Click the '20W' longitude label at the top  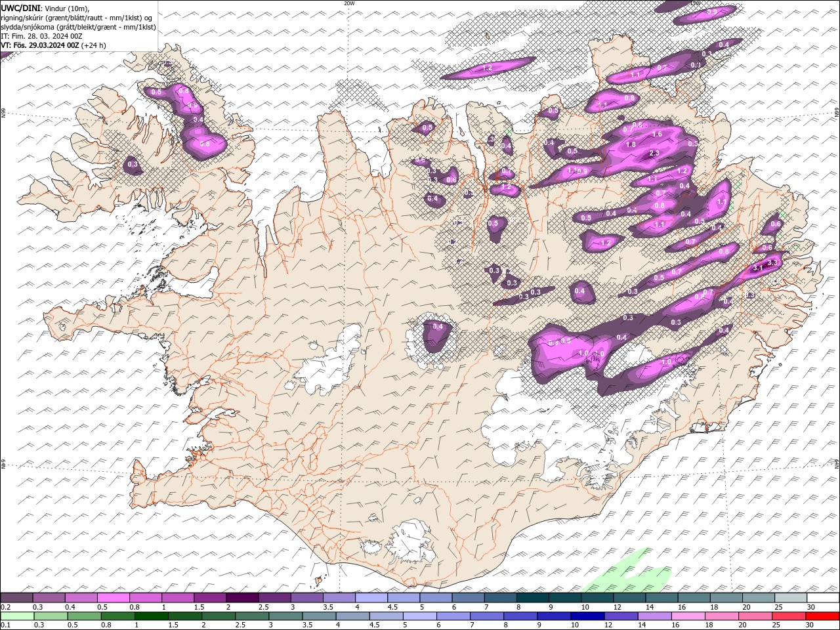349,3
